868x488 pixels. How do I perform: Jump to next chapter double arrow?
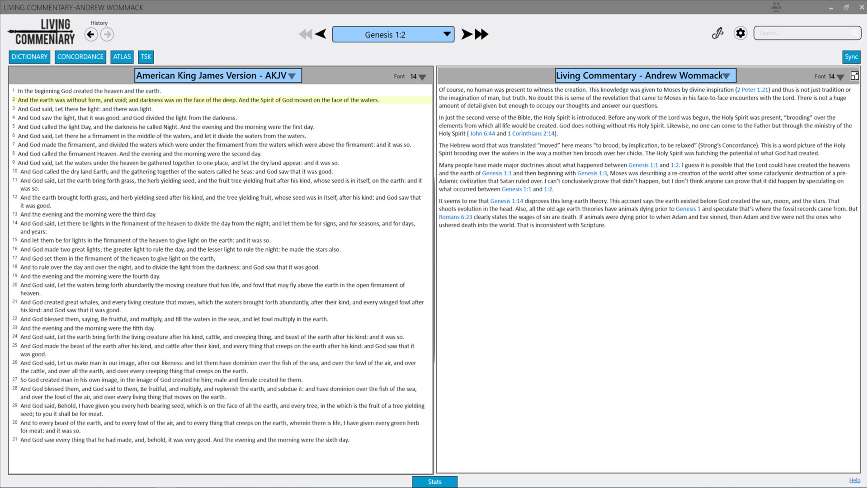pos(482,34)
